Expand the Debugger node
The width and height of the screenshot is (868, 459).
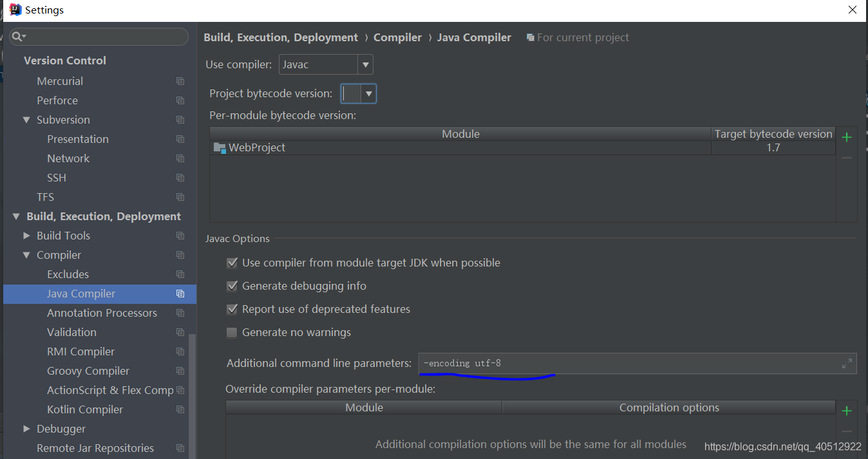(26, 429)
